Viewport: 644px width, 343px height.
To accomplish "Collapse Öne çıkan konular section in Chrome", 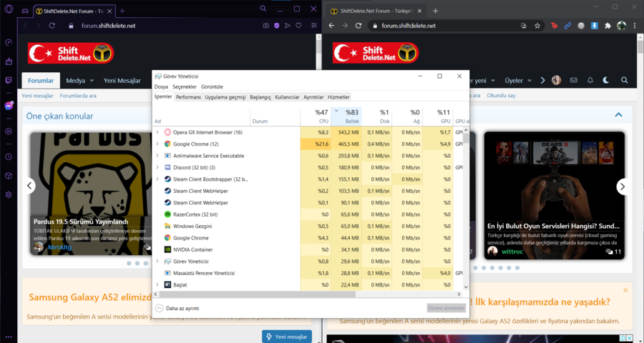I will tap(618, 115).
